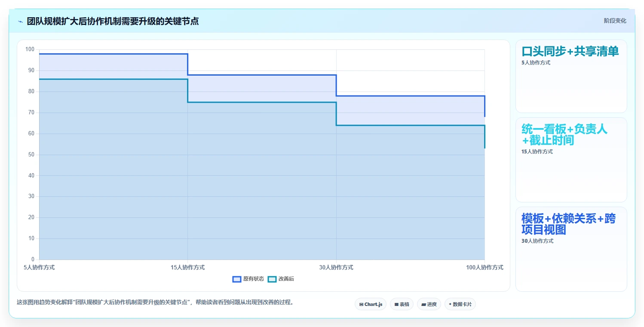This screenshot has width=644, height=327.
Task: Toggle the 原有状态 legend item
Action: click(248, 279)
